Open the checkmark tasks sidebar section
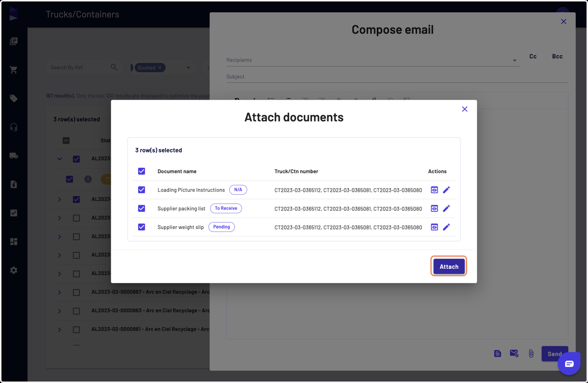Screen dimensions: 588x383 tap(14, 213)
